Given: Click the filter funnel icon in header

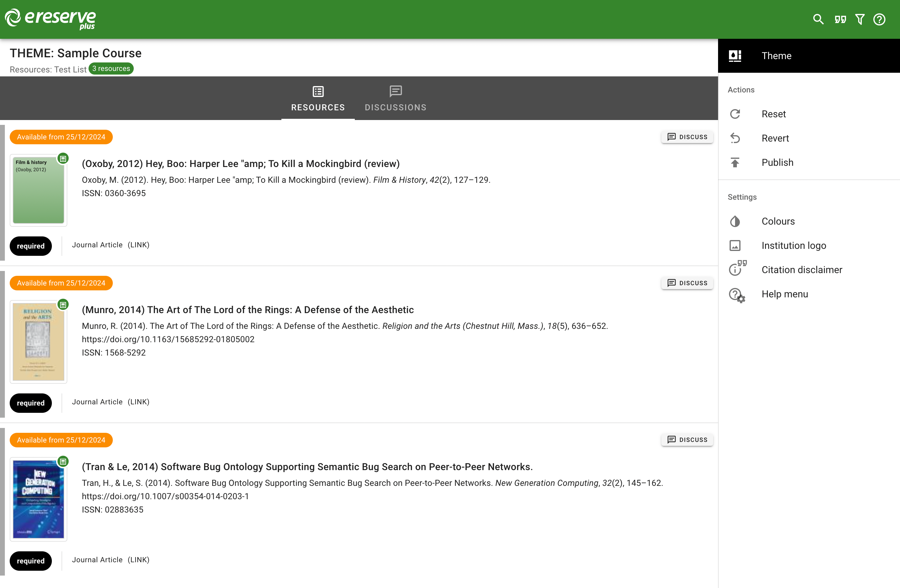Looking at the screenshot, I should pyautogui.click(x=860, y=19).
